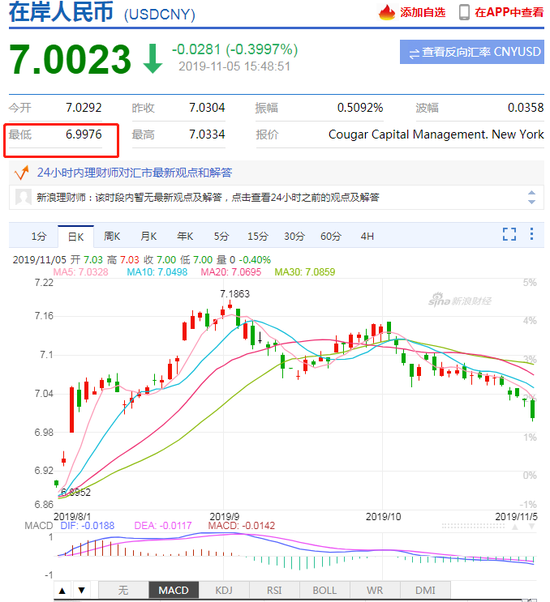Image resolution: width=550 pixels, height=602 pixels.
Task: Select the 无 indicator option
Action: coord(123,590)
